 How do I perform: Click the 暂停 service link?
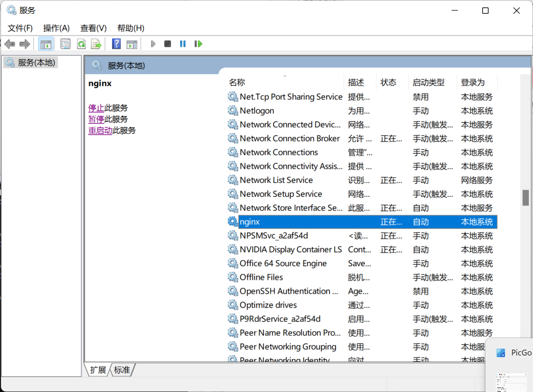click(96, 120)
